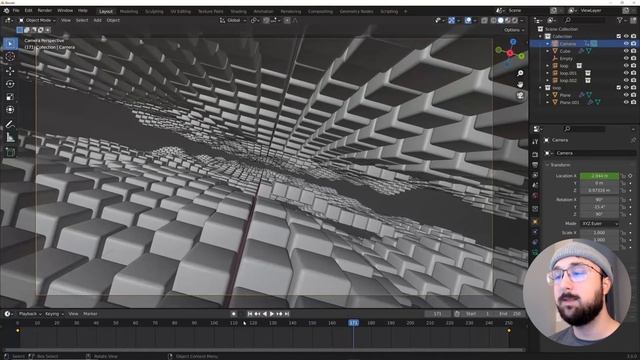640x360 pixels.
Task: Jump to previous keyframe
Action: [257, 314]
